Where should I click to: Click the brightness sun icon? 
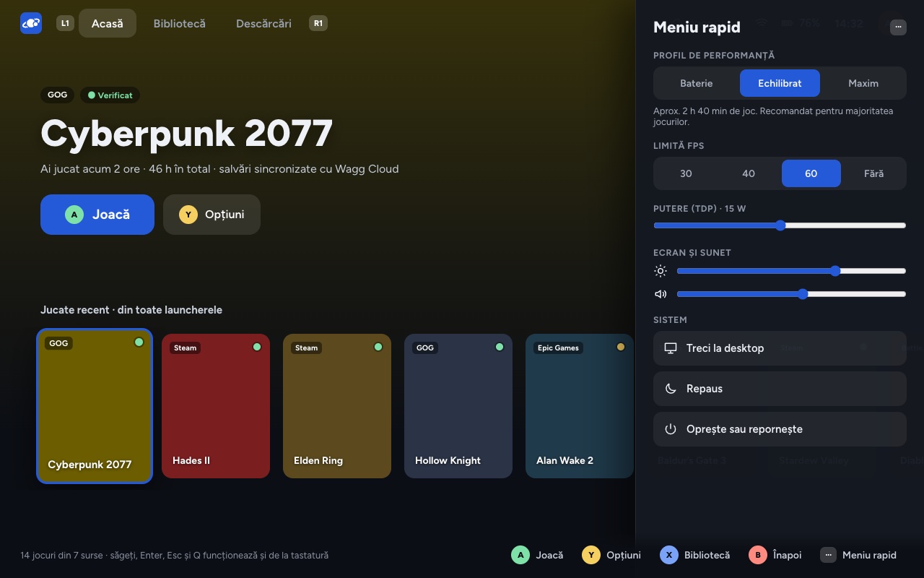tap(661, 271)
